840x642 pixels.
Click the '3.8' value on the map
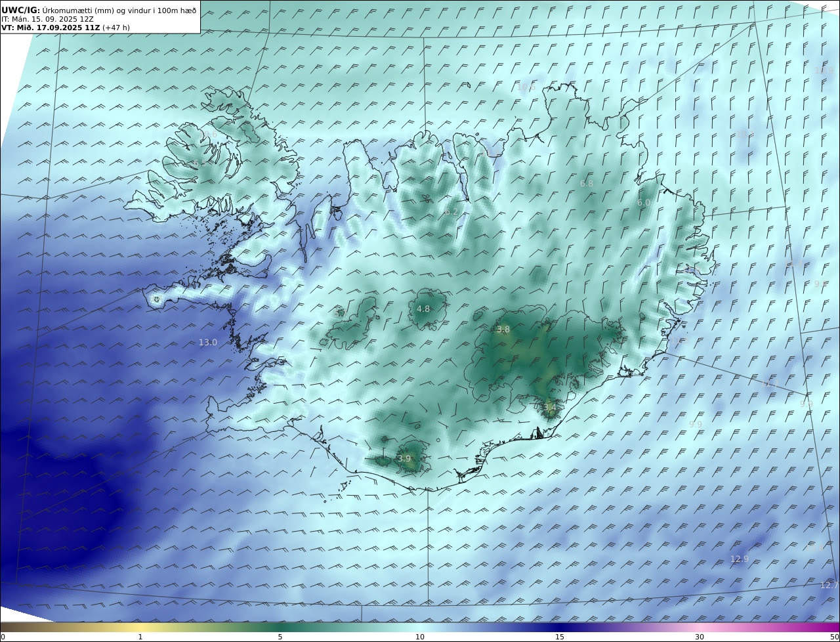point(503,330)
